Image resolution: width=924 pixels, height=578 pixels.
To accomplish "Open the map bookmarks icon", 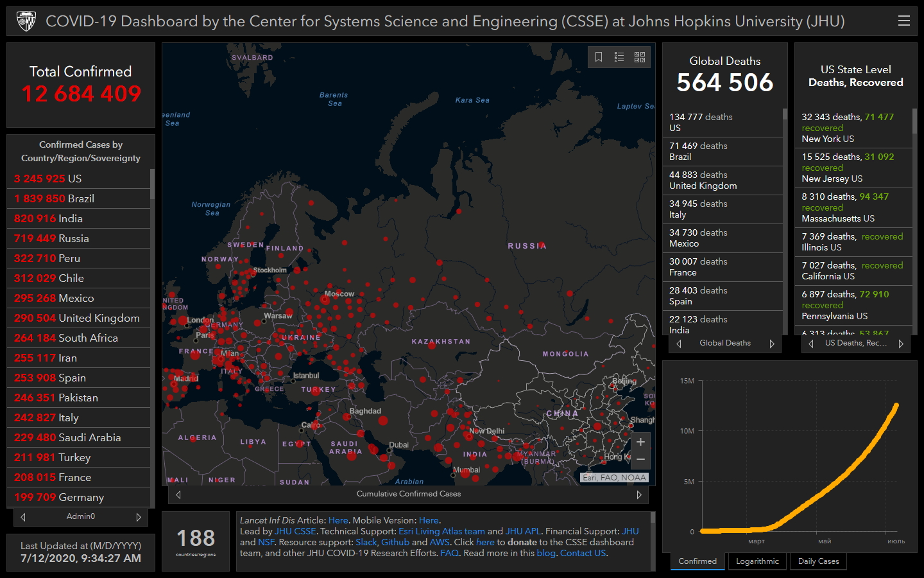I will (x=599, y=57).
